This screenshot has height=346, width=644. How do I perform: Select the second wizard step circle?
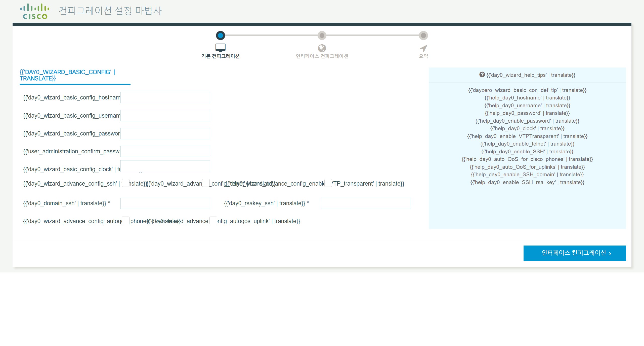[x=322, y=36]
